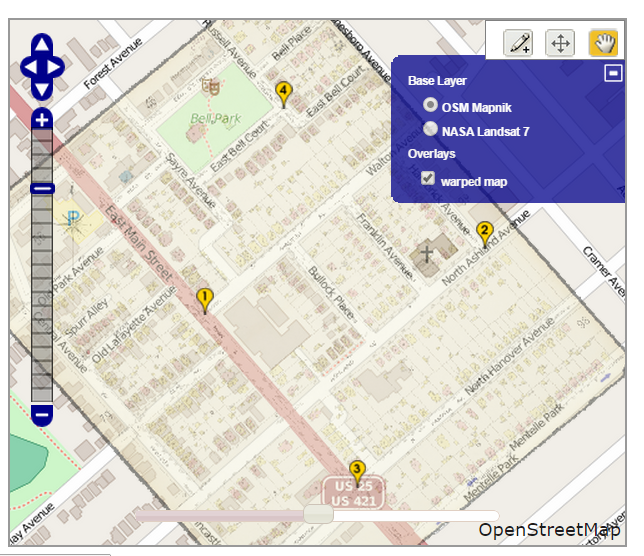
Task: Click control point marker 3
Action: (x=356, y=471)
